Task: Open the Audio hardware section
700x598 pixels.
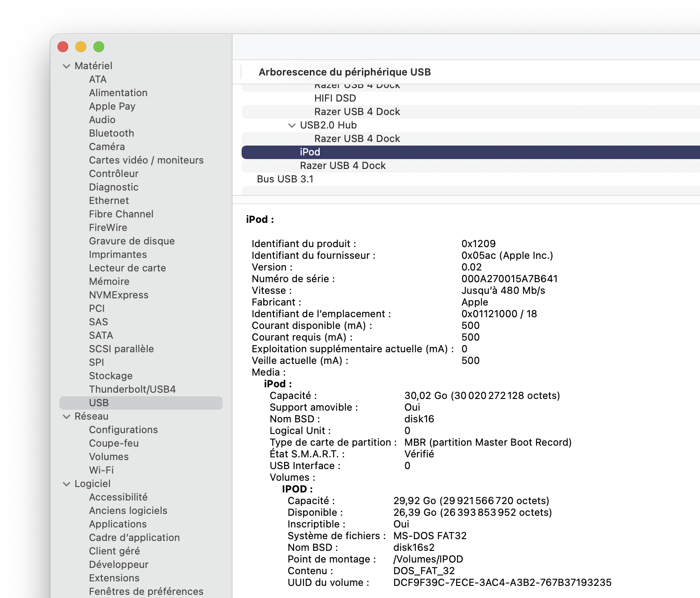Action: point(102,120)
